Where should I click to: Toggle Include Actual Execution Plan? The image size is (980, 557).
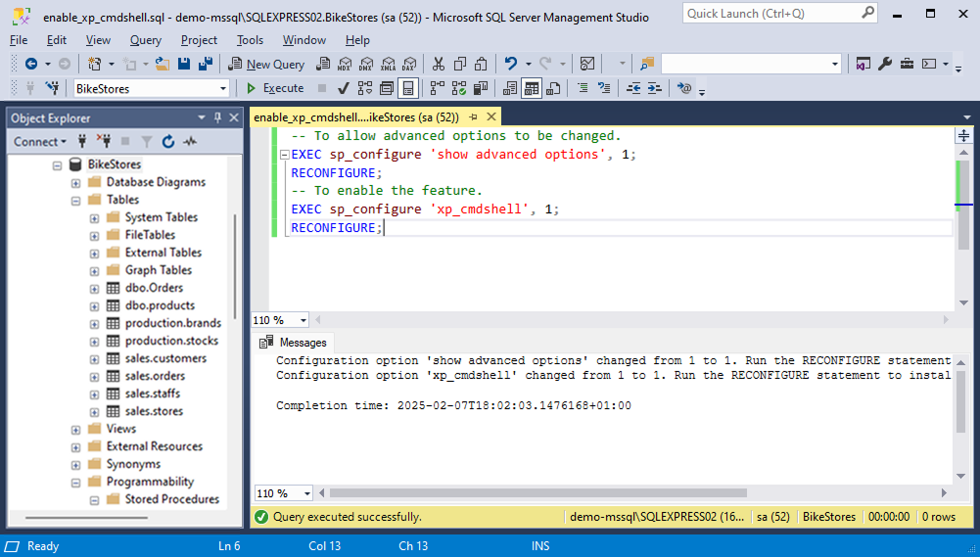(438, 88)
